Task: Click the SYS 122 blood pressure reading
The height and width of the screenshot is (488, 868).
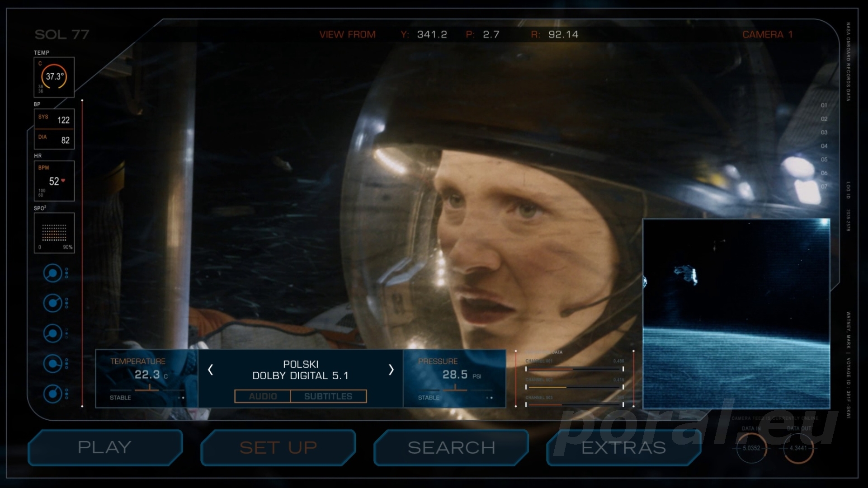Action: pos(54,119)
